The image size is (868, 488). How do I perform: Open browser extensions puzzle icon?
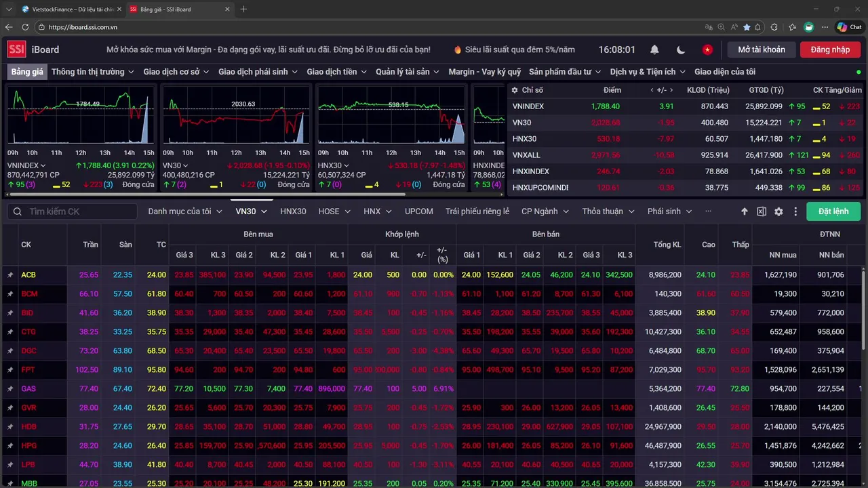[x=774, y=27]
